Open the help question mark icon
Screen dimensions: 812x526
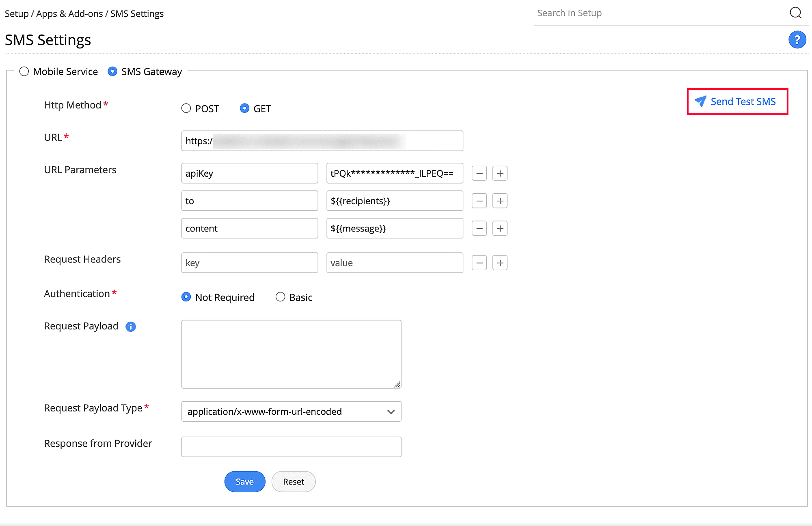point(797,40)
